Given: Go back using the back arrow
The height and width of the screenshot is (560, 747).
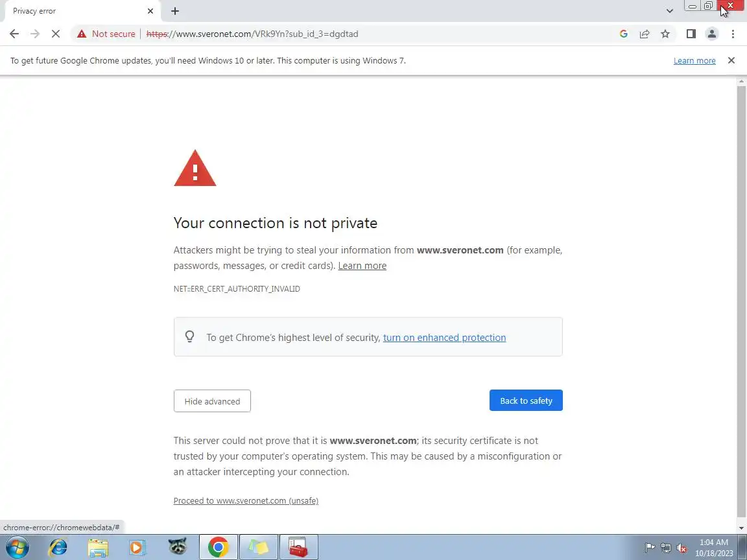Looking at the screenshot, I should [14, 34].
